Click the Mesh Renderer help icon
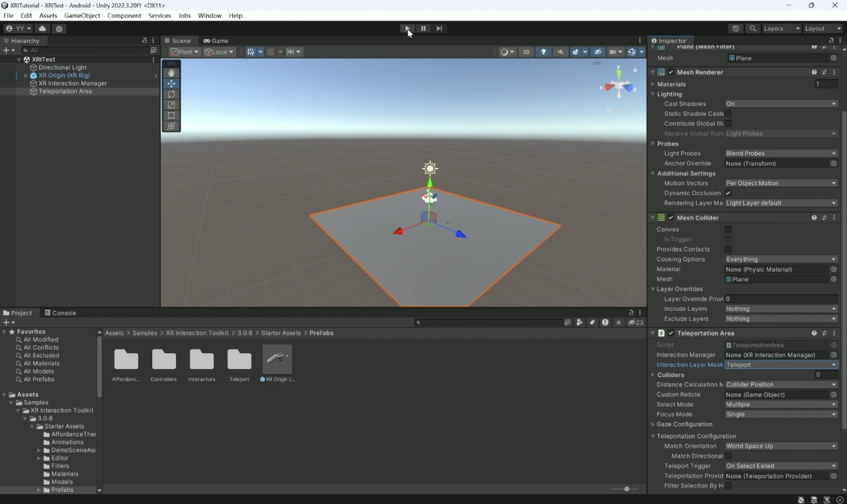This screenshot has width=847, height=504. (x=814, y=72)
